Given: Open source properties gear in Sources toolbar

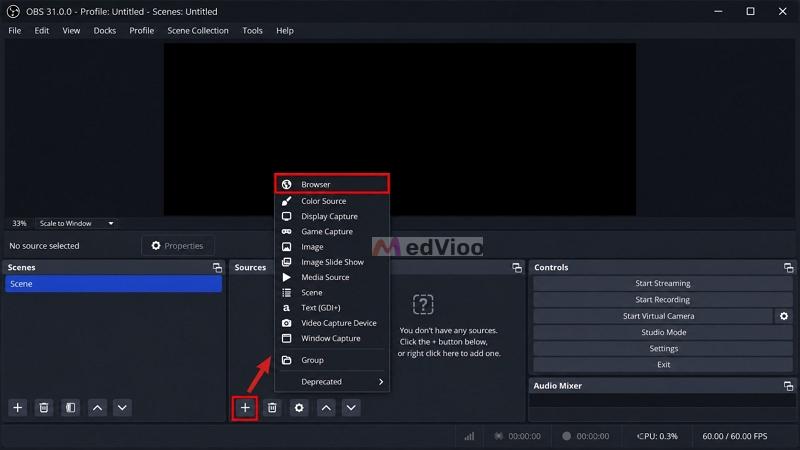Looking at the screenshot, I should (x=299, y=407).
